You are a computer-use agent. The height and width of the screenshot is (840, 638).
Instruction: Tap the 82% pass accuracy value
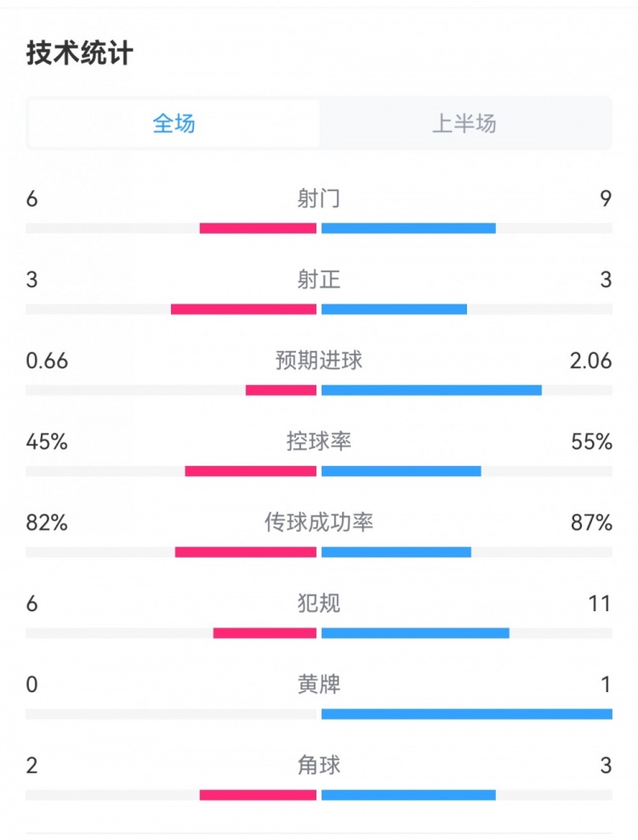tap(47, 523)
